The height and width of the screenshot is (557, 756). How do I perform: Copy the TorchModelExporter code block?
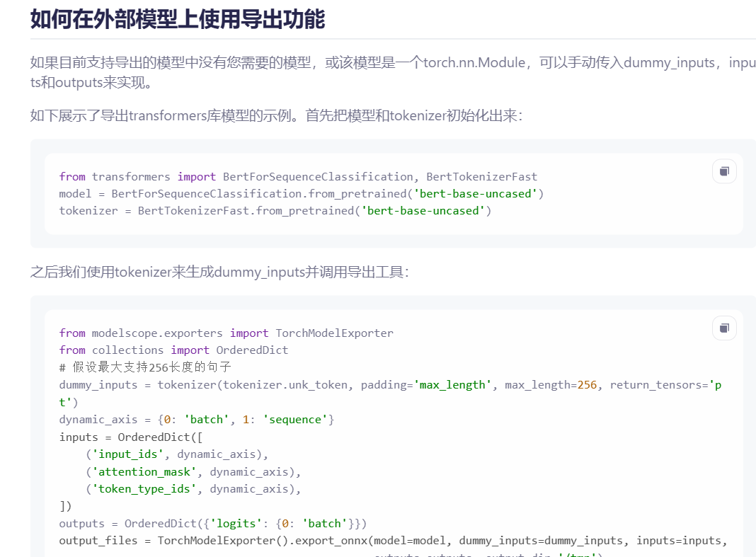click(724, 328)
